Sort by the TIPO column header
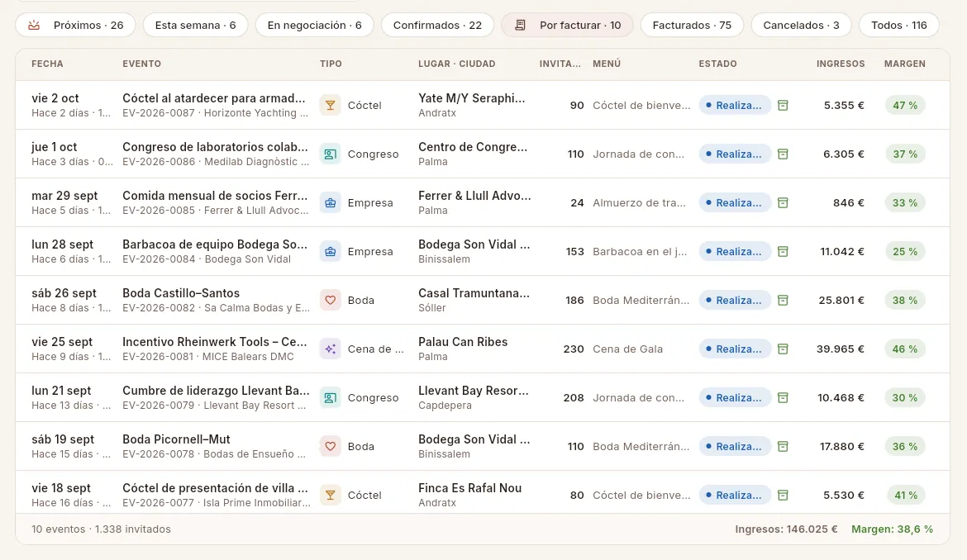This screenshot has height=560, width=967. coord(331,64)
